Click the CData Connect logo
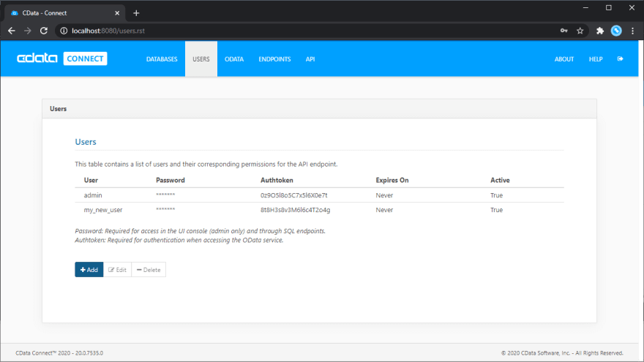Image resolution: width=644 pixels, height=362 pixels. point(62,59)
